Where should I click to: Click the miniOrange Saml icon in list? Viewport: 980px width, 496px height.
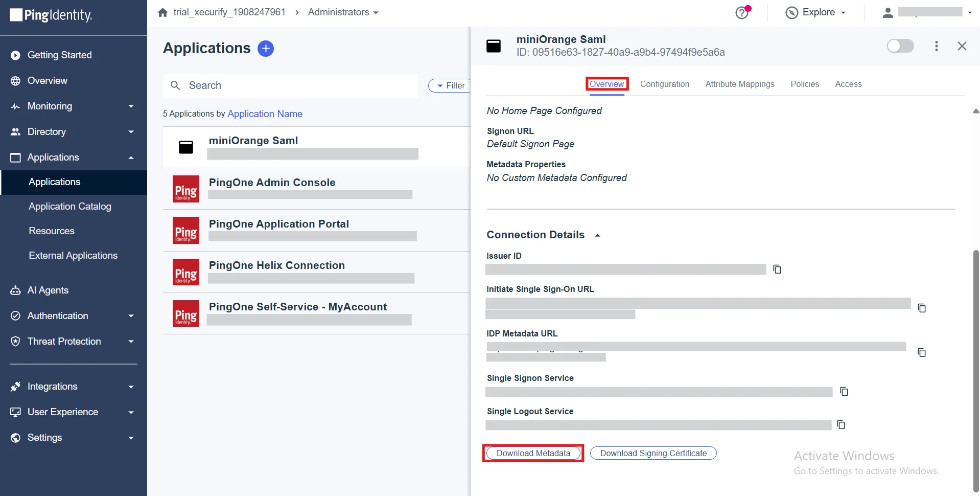(x=186, y=147)
